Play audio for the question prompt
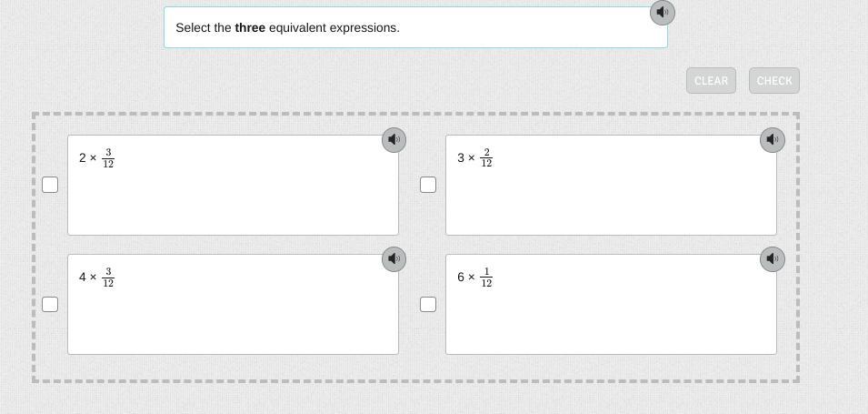Screen dimensions: 868x414 663,13
